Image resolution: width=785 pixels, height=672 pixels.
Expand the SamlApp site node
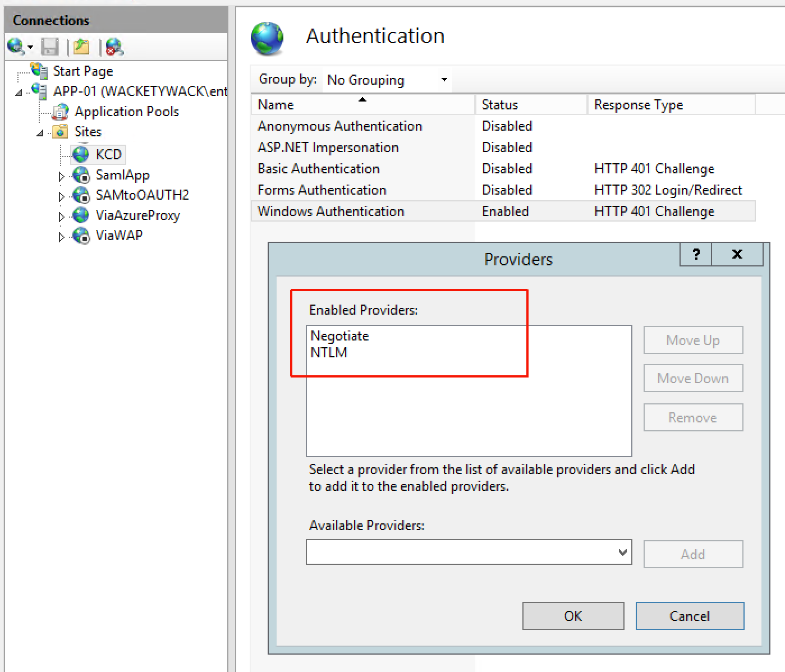pos(61,176)
